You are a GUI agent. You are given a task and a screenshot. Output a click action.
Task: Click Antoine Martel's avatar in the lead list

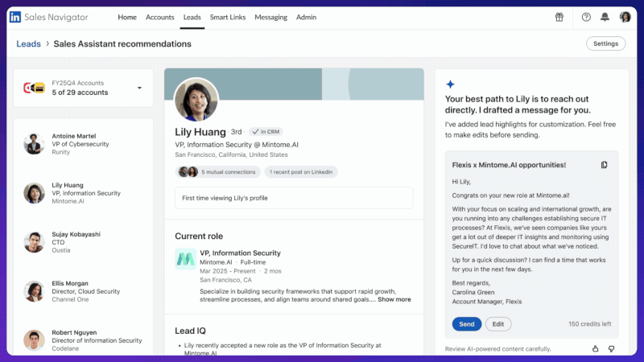point(34,144)
